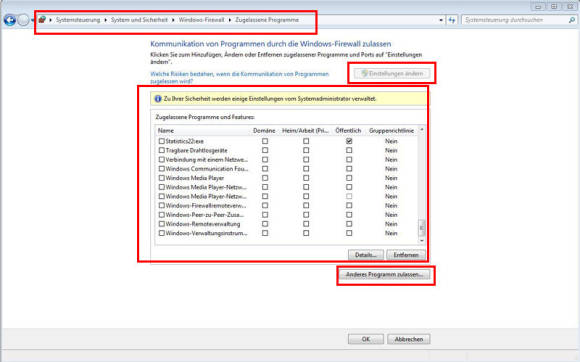Expand the arrow after Systemsteuerung breadcrumb
The image size is (580, 362).
click(x=105, y=20)
